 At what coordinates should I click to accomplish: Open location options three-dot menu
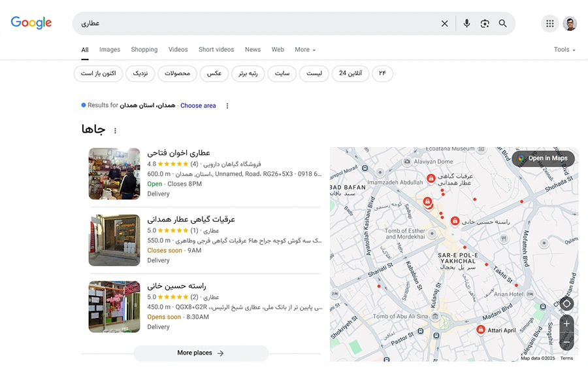(x=227, y=106)
